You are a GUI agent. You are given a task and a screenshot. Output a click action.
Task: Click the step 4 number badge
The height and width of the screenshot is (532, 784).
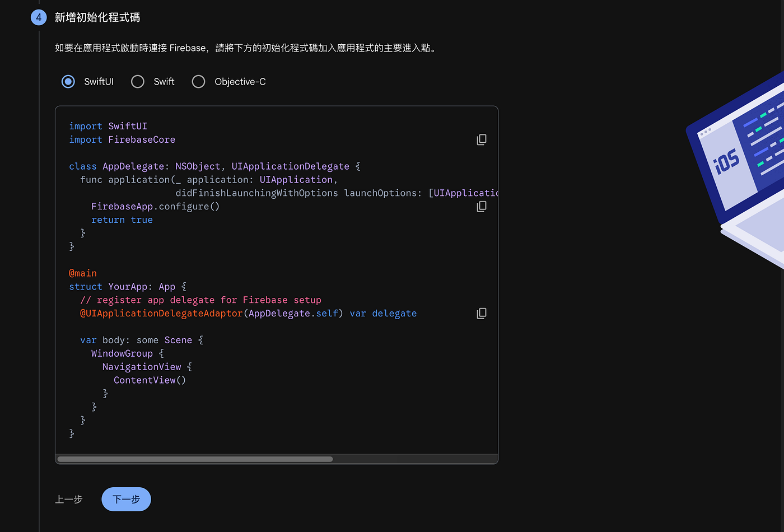point(39,17)
